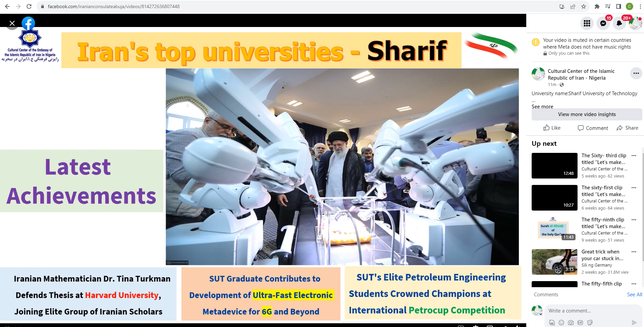Open the Chrome three-dot menu
Screen dimensions: 644x327
(x=640, y=6)
